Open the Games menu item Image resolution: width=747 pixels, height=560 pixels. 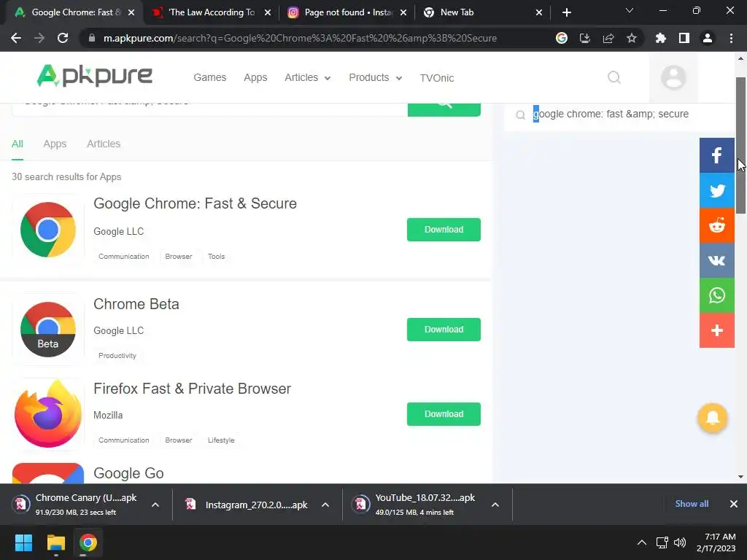pyautogui.click(x=209, y=77)
